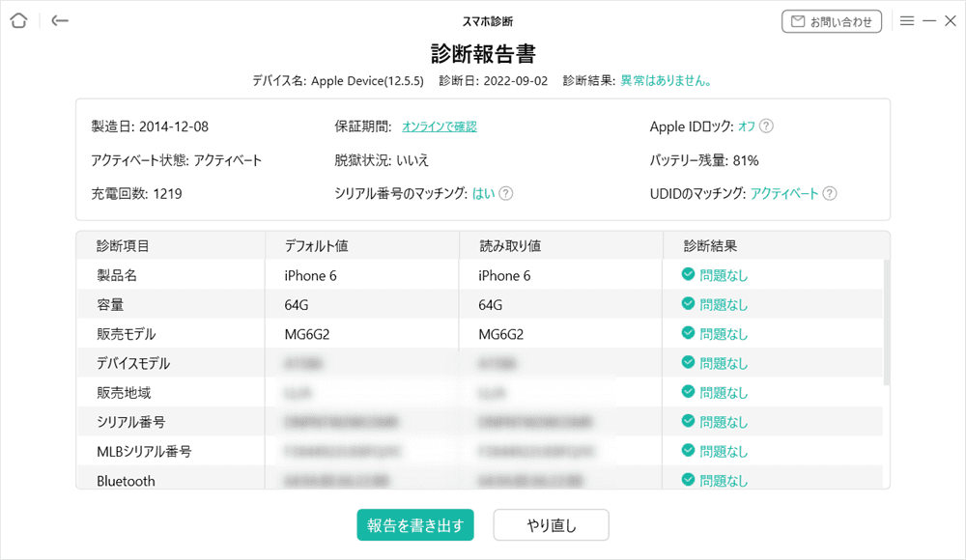Click the 読み取り値 column header
Viewport: 966px width, 560px height.
510,246
